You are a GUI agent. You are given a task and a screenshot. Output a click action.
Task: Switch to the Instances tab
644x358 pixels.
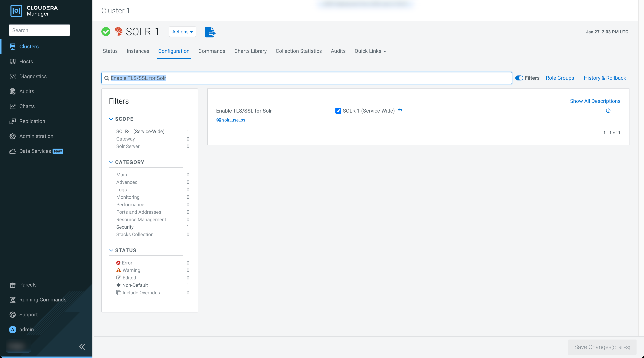pyautogui.click(x=138, y=51)
